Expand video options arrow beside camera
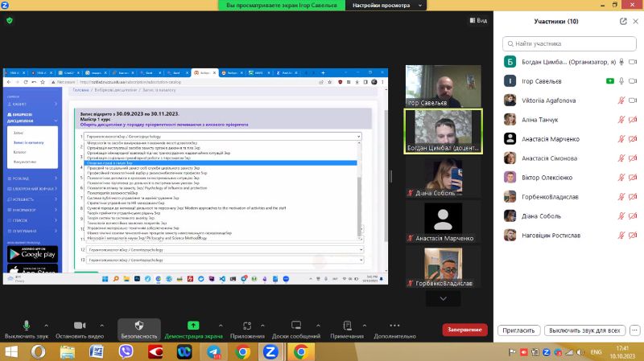The width and height of the screenshot is (644, 361). pyautogui.click(x=101, y=323)
